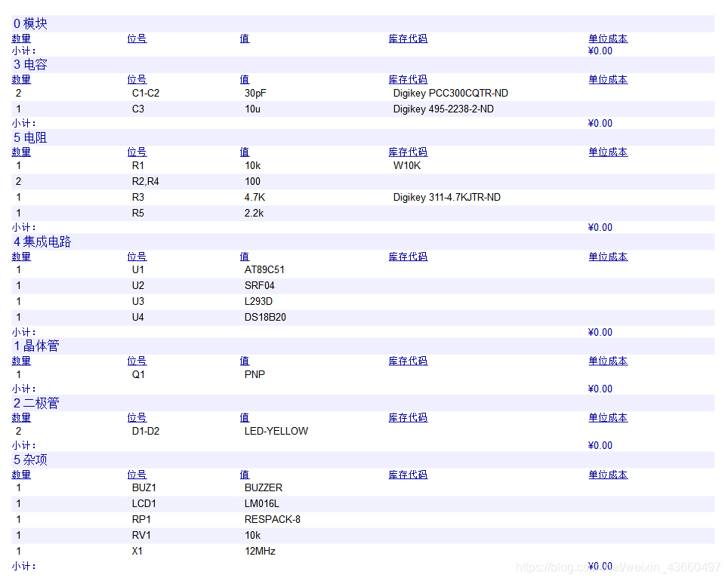Click the BUZZER value cell
Screen dimensions: 728x581
(x=264, y=487)
